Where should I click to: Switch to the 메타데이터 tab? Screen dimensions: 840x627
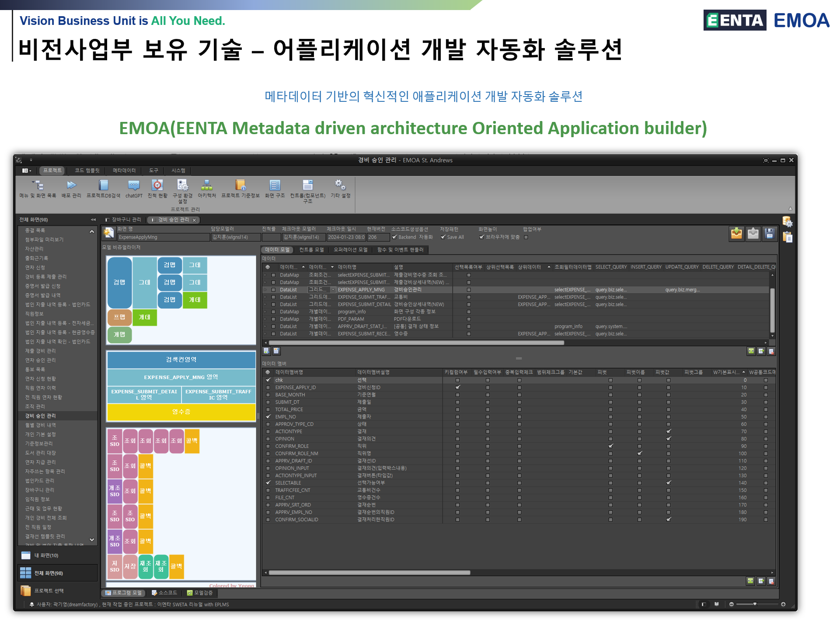tap(124, 170)
